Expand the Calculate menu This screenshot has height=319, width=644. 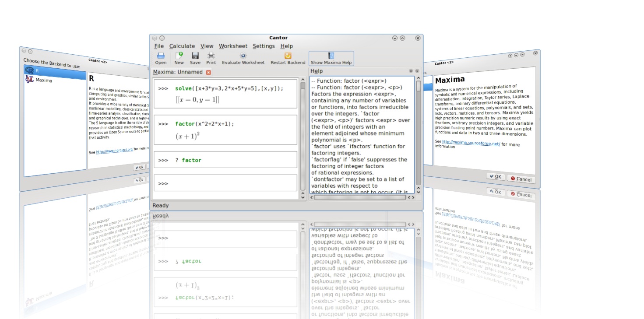pyautogui.click(x=182, y=46)
